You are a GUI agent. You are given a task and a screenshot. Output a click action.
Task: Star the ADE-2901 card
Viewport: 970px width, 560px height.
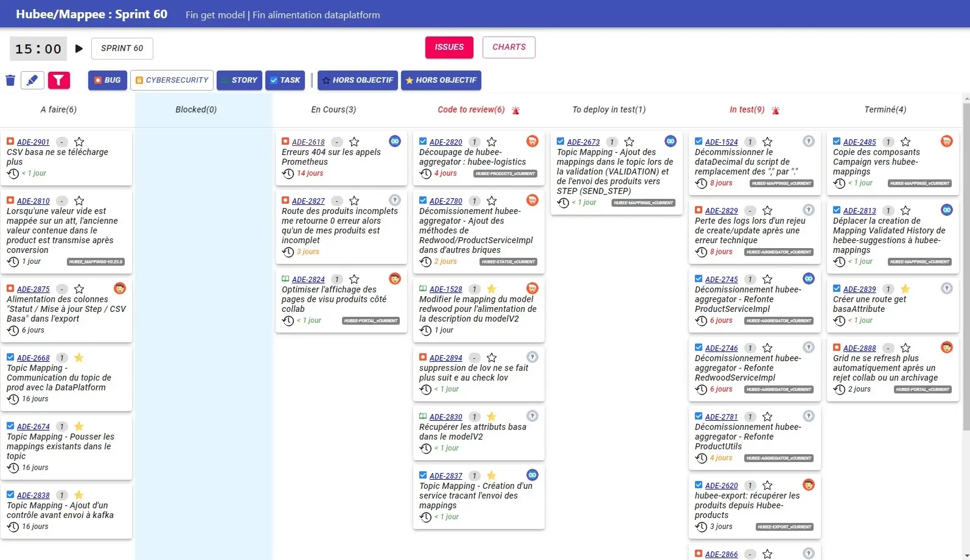pyautogui.click(x=79, y=142)
